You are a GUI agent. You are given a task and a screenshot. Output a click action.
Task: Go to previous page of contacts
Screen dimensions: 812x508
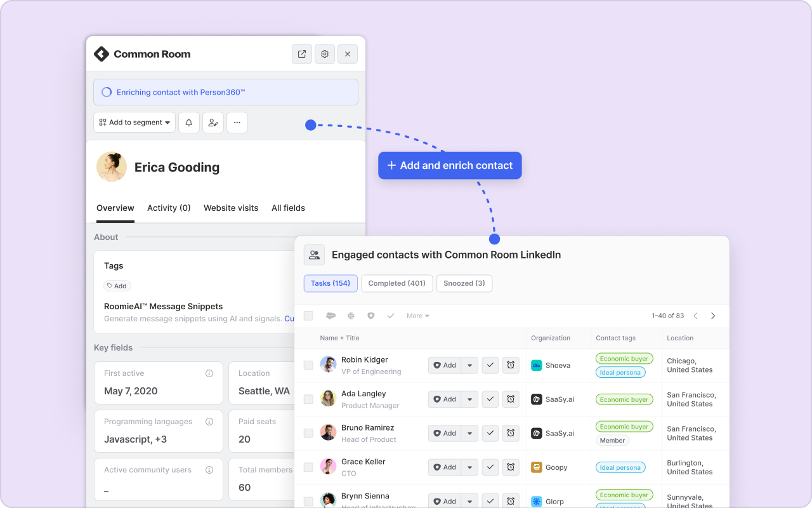click(x=695, y=316)
